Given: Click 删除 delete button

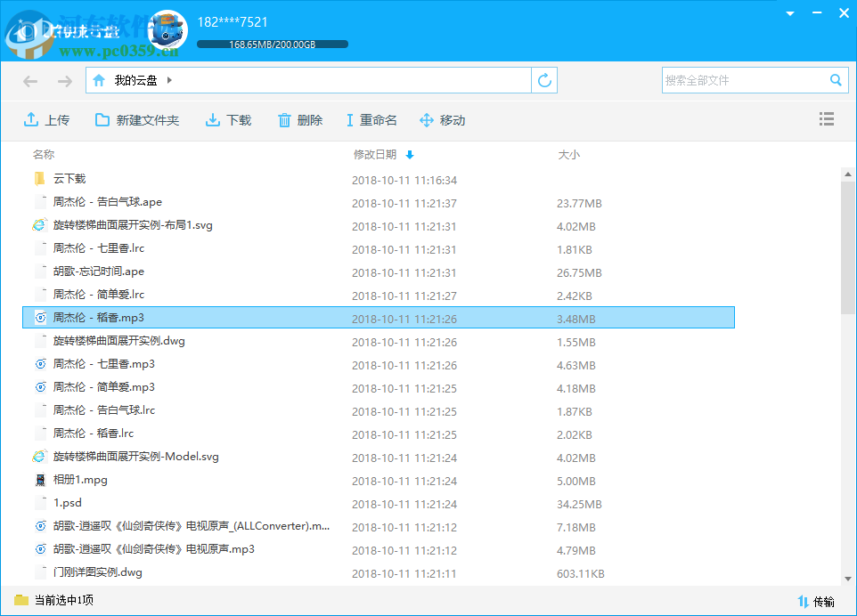Looking at the screenshot, I should (300, 119).
